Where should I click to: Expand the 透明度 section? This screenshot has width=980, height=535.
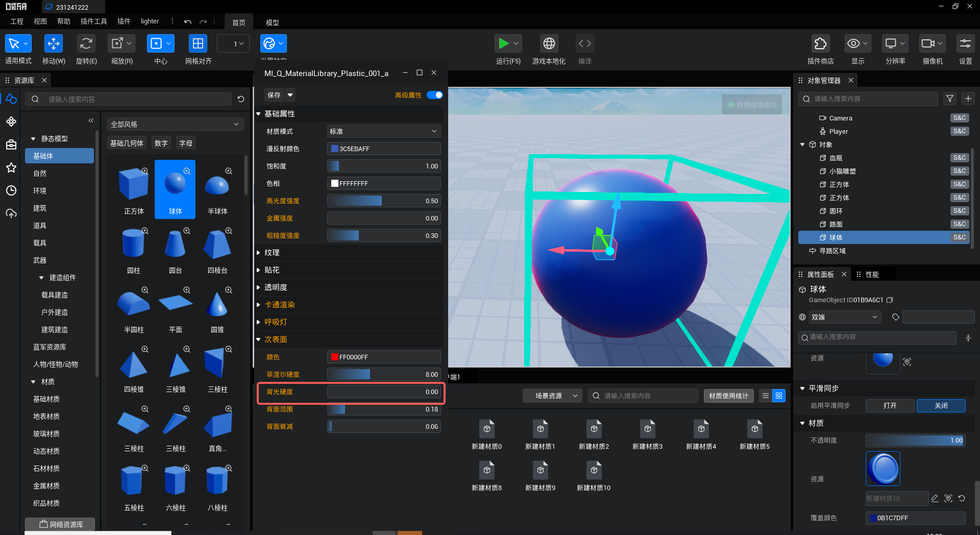tap(258, 287)
